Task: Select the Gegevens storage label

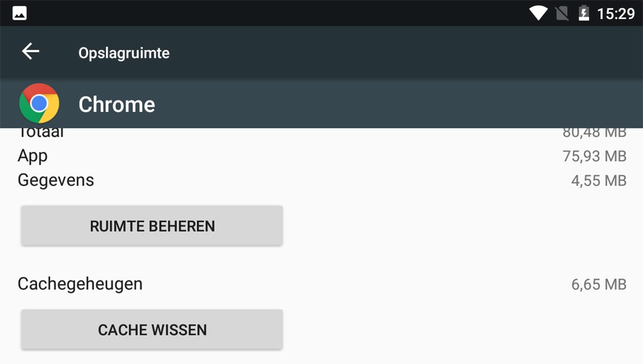Action: pos(56,180)
